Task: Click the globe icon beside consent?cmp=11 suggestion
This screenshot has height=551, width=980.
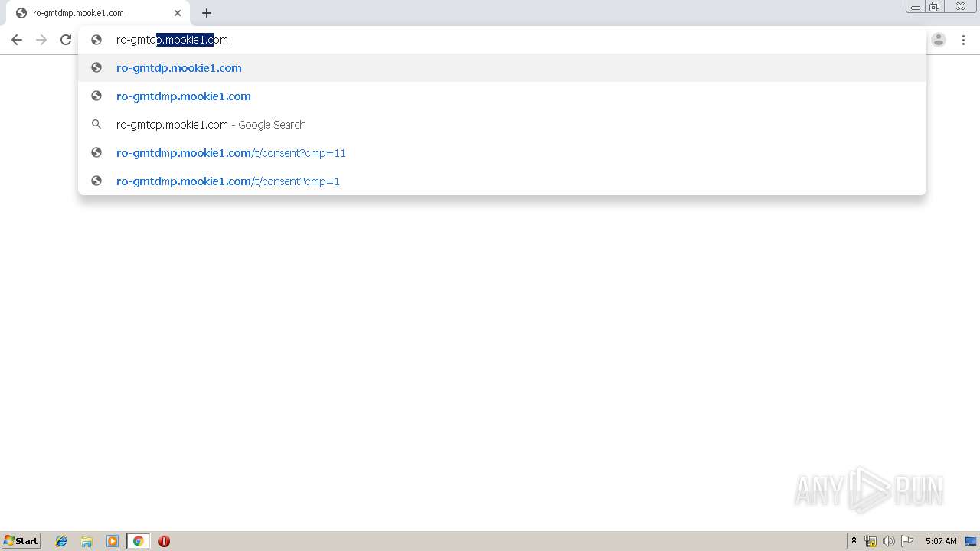Action: tap(96, 153)
